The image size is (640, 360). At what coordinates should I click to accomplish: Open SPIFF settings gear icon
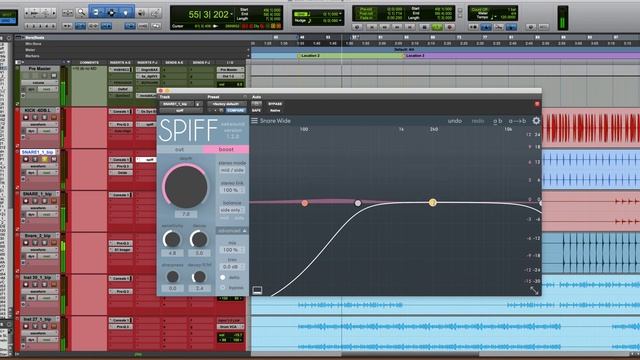point(536,120)
